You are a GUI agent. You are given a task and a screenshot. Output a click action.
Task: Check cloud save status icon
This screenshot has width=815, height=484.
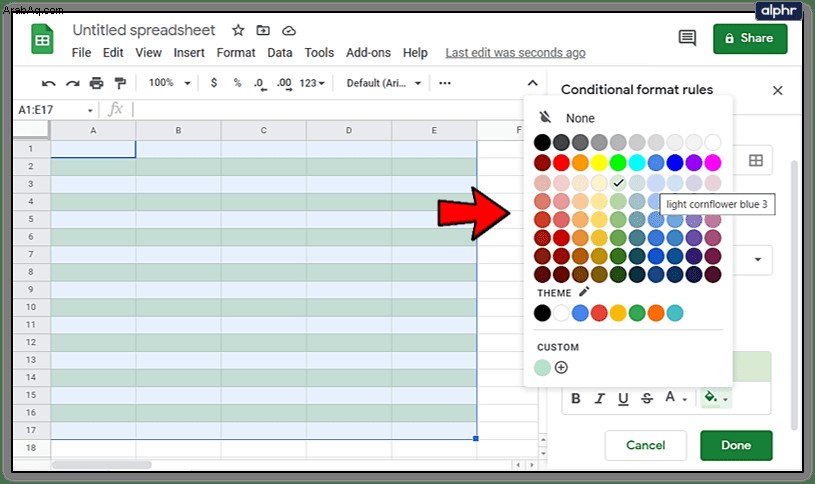click(288, 31)
